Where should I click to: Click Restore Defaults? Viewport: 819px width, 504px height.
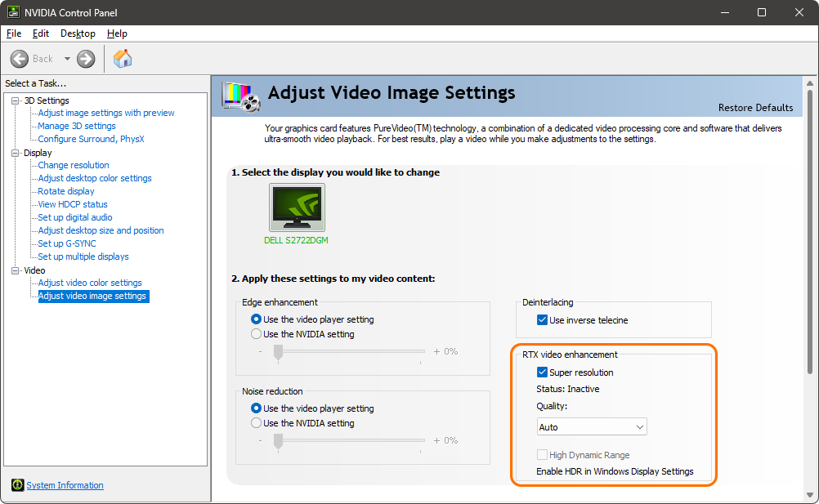coord(755,108)
